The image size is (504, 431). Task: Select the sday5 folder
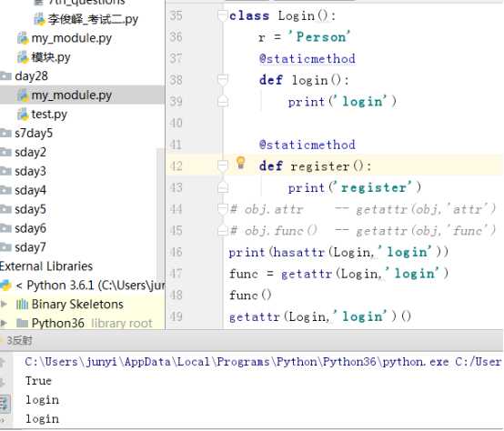[30, 209]
